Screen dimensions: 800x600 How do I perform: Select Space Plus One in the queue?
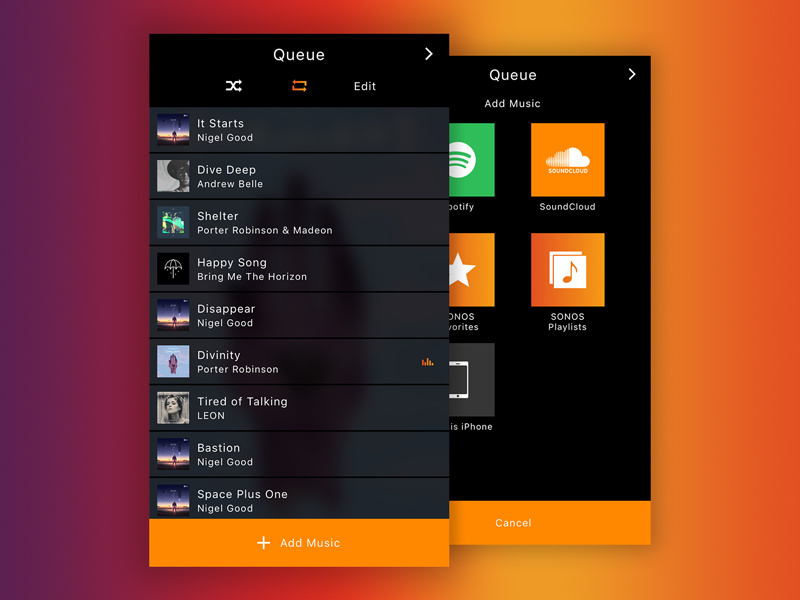pyautogui.click(x=280, y=500)
